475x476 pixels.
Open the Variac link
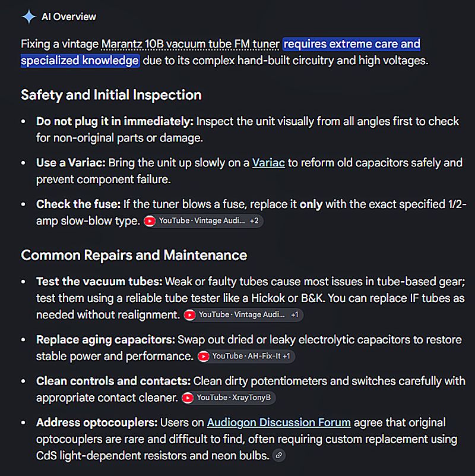click(268, 163)
